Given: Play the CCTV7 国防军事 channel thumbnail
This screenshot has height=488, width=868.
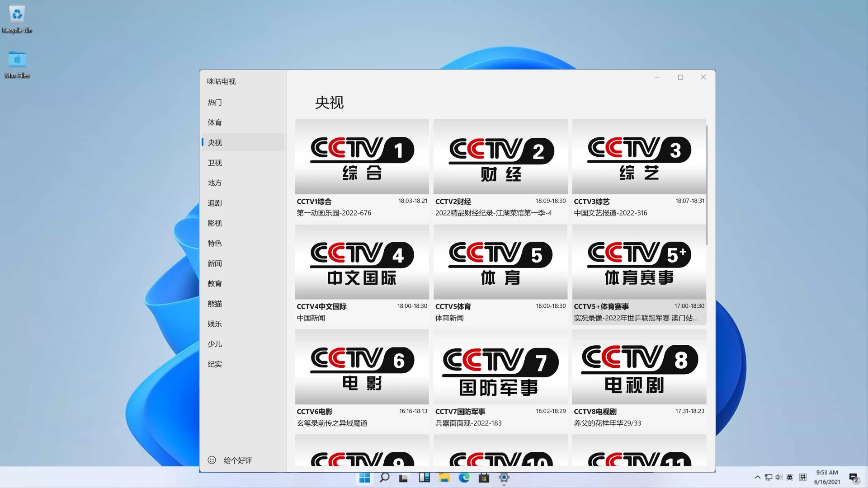Looking at the screenshot, I should pos(500,367).
